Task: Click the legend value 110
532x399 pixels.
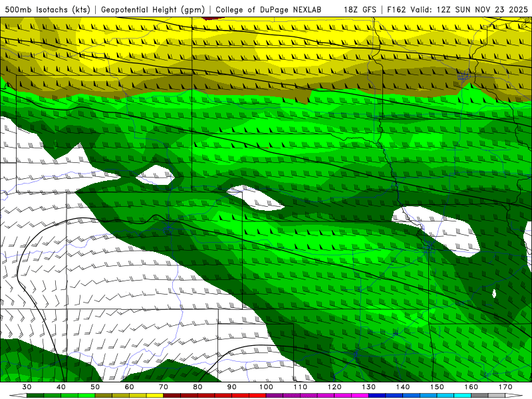Action: click(x=301, y=387)
